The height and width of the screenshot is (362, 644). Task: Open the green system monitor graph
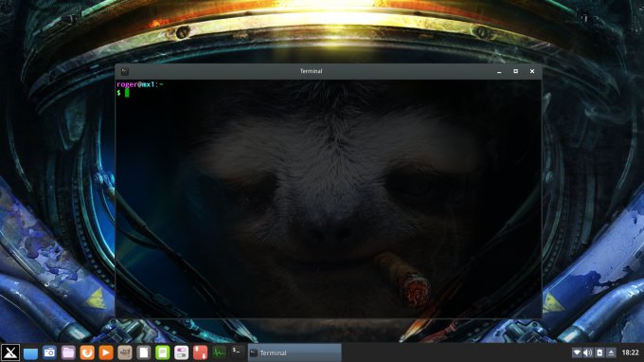coord(219,353)
